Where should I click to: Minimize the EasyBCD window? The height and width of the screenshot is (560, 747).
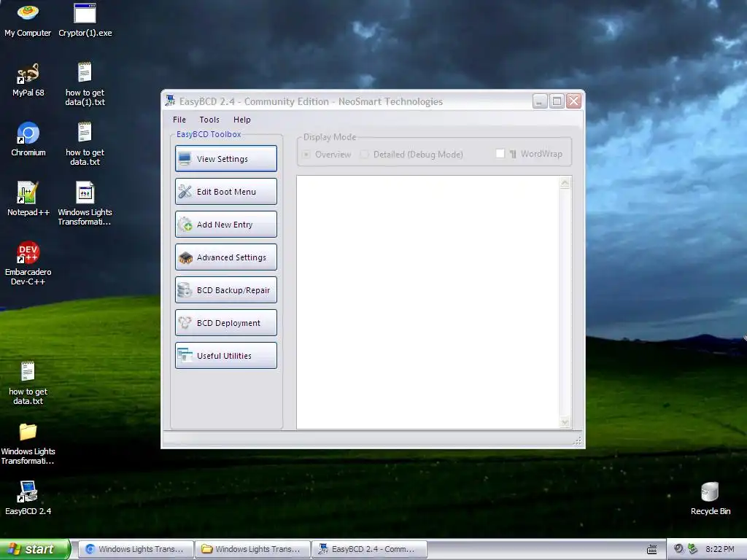coord(540,101)
